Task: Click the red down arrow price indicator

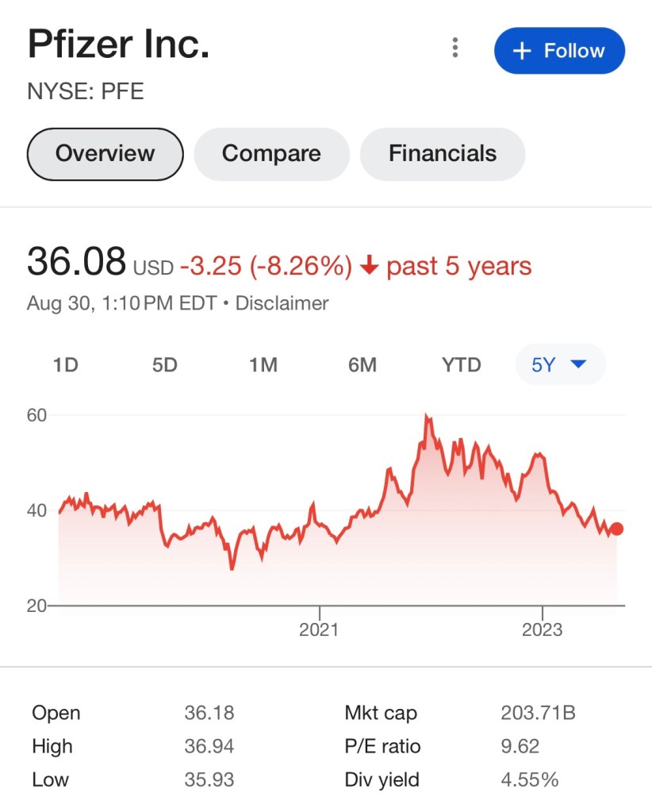Action: click(368, 267)
